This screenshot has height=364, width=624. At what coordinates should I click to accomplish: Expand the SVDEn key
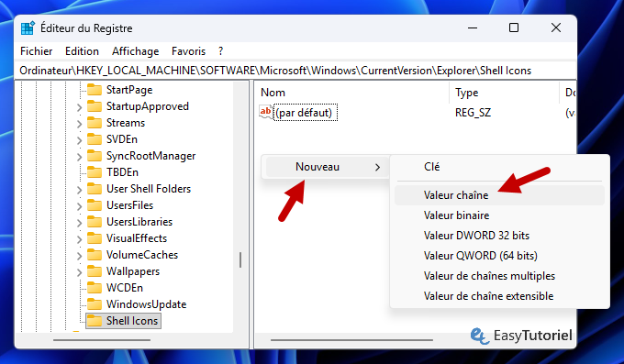point(79,140)
